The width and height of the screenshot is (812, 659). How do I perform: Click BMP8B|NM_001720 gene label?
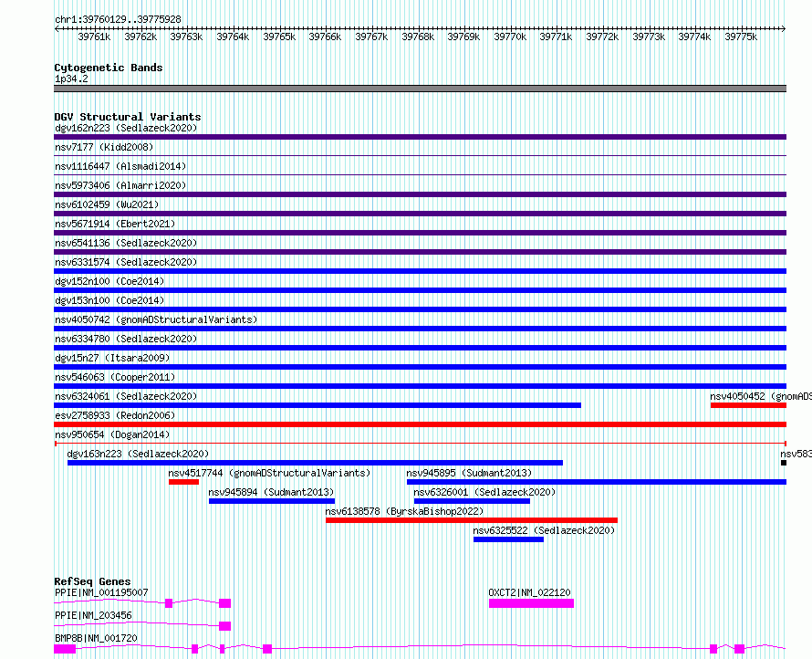(x=96, y=638)
